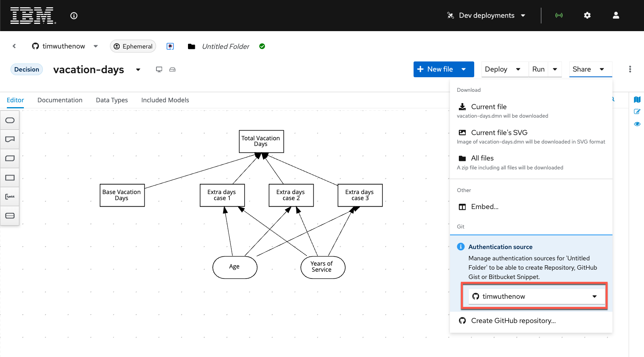The height and width of the screenshot is (357, 644).
Task: Click the Authentication source info icon
Action: [x=460, y=247]
